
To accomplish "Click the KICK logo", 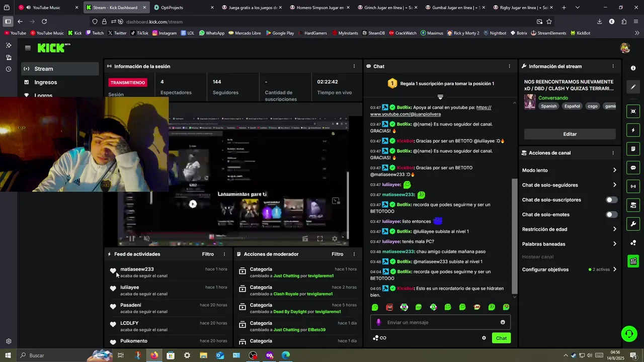I will 54,48.
